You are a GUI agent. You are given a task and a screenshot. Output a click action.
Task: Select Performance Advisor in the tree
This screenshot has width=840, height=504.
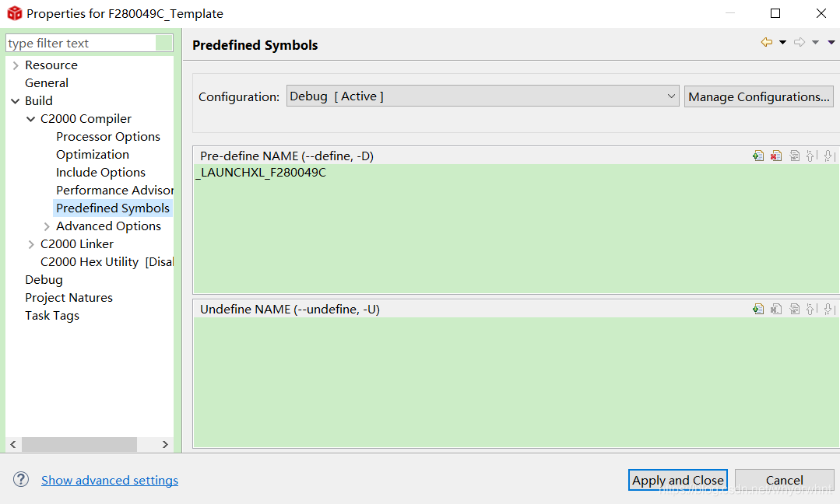(114, 190)
